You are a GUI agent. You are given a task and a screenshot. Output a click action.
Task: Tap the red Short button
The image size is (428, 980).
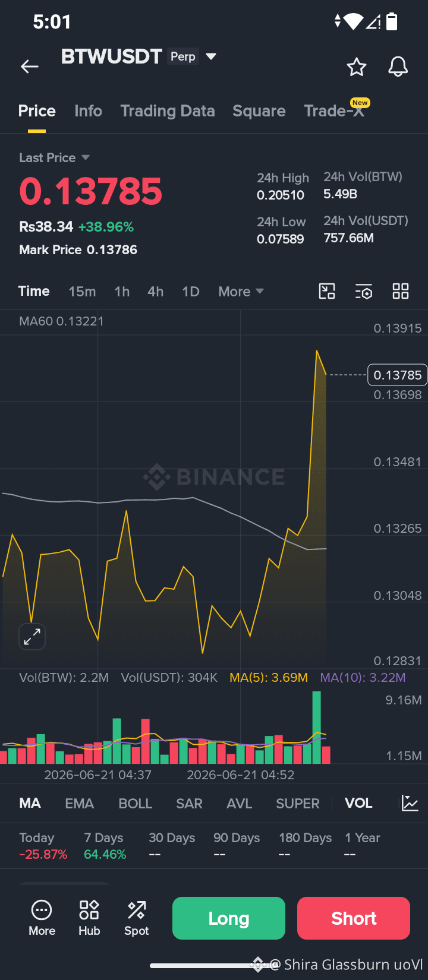(x=354, y=918)
